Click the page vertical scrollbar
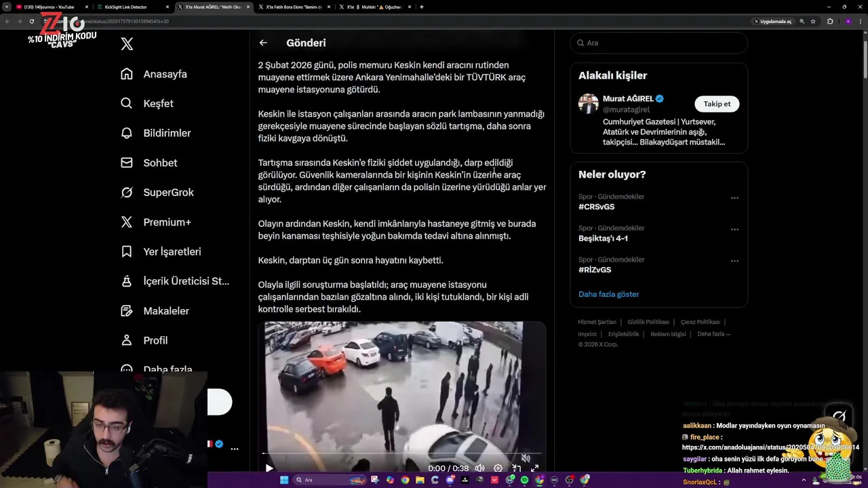The height and width of the screenshot is (488, 868). pyautogui.click(x=865, y=61)
